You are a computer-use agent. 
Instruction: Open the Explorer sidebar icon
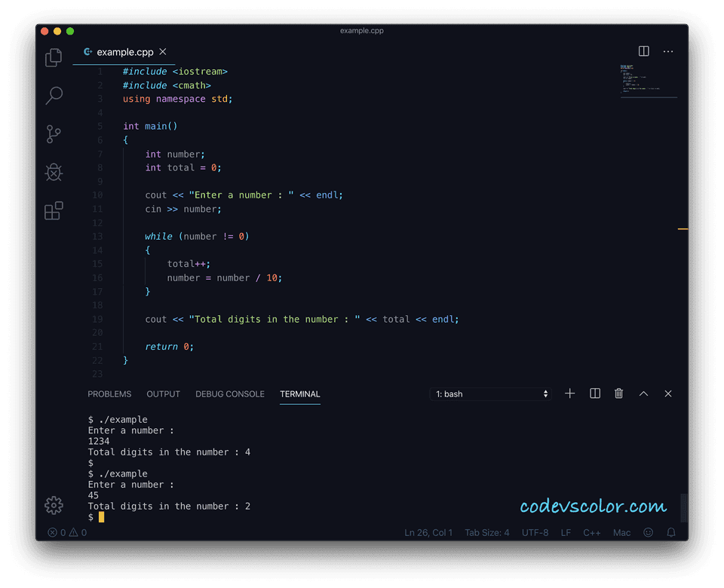(x=53, y=57)
